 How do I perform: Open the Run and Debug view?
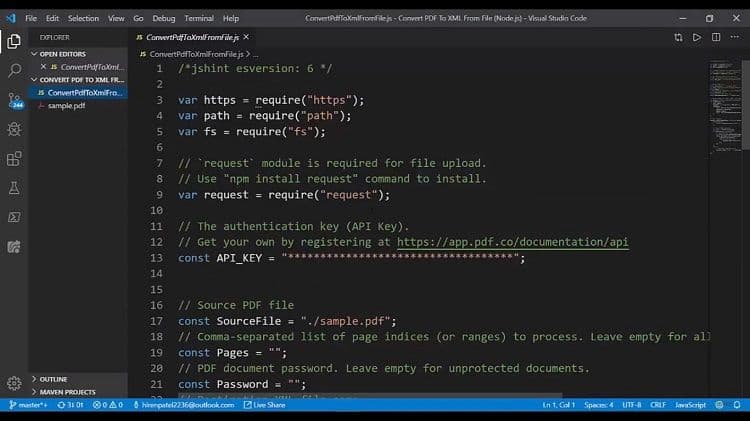14,129
